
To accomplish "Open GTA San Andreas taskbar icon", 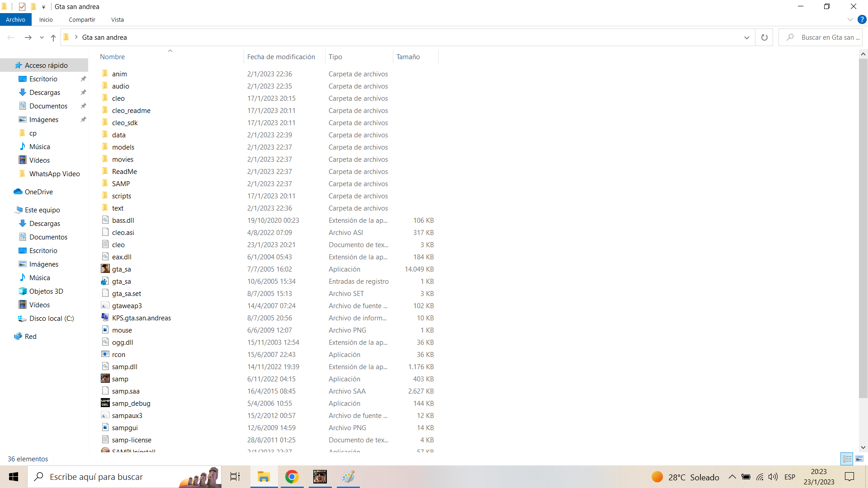I will click(x=320, y=477).
